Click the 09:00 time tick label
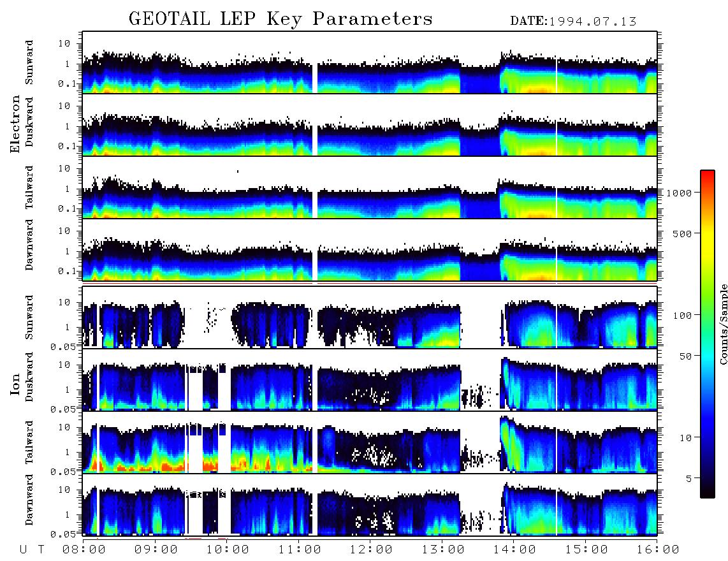 [x=156, y=550]
